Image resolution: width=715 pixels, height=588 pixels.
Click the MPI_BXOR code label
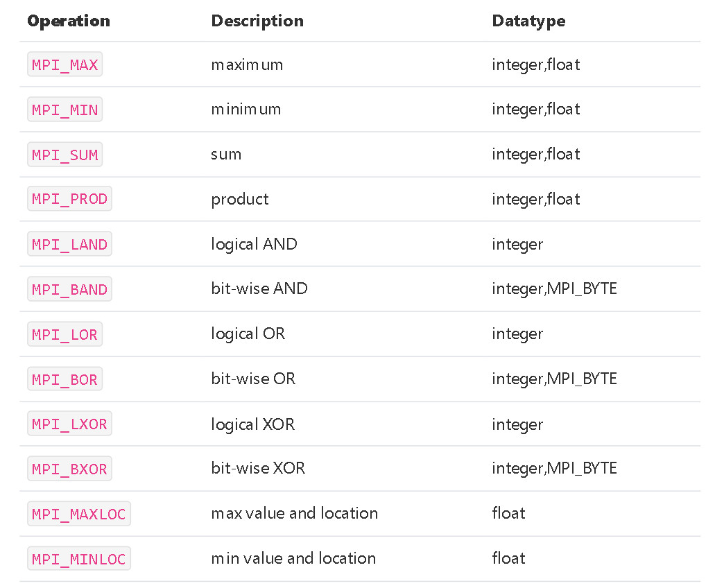pyautogui.click(x=69, y=469)
